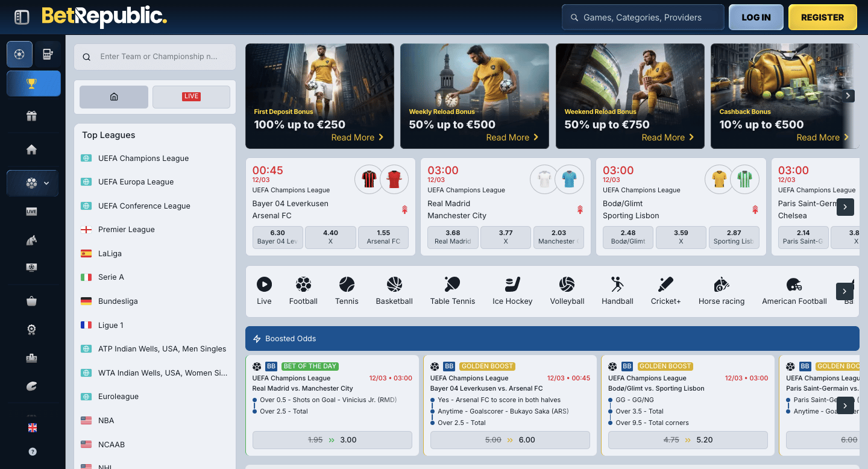
Task: Pick Real Madrid win odds 3.68
Action: pyautogui.click(x=453, y=237)
